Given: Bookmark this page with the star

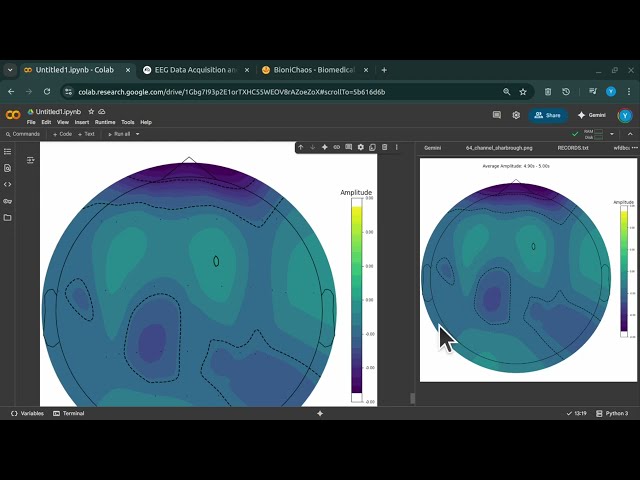Looking at the screenshot, I should pos(523,92).
